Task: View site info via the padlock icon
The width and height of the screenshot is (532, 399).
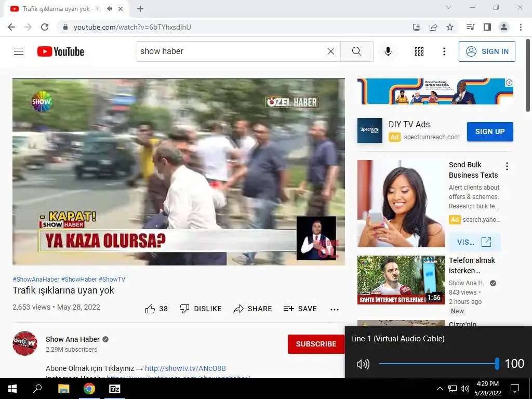Action: pos(66,27)
